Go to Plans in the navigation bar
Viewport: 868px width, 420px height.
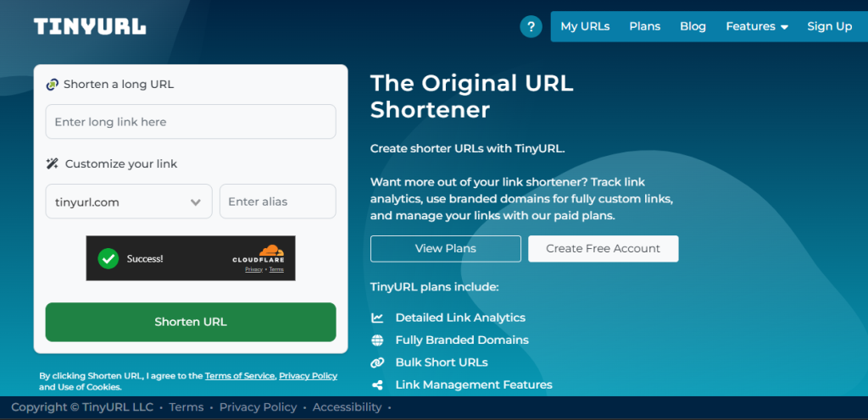[645, 26]
